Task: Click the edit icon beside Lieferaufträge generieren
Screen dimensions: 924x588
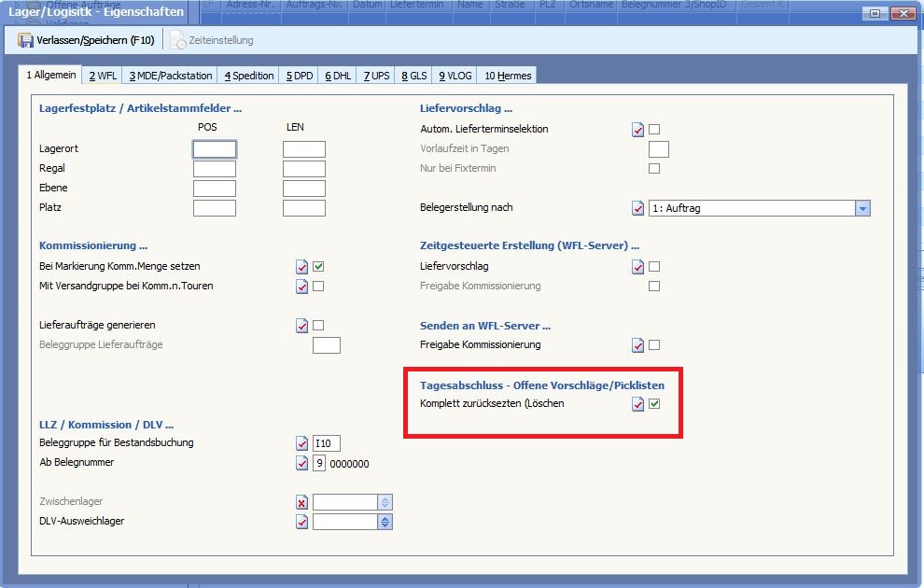Action: pyautogui.click(x=302, y=326)
